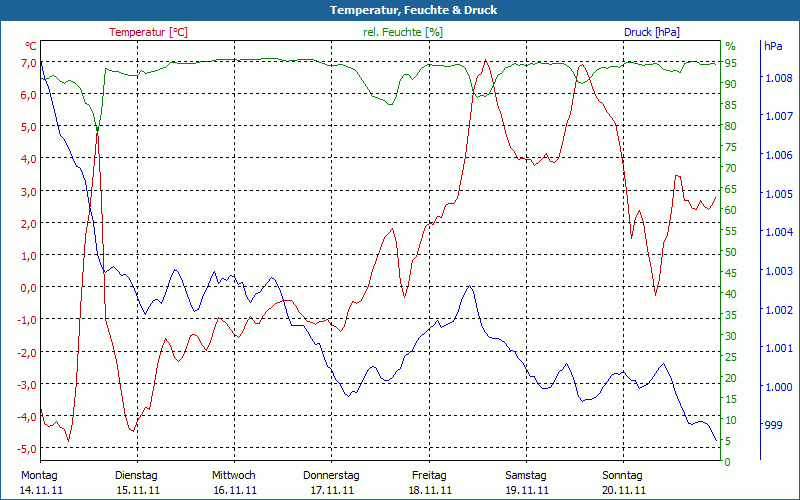The image size is (800, 500).
Task: Select the 'Temperatur [°C]' legend label
Action: pyautogui.click(x=148, y=32)
